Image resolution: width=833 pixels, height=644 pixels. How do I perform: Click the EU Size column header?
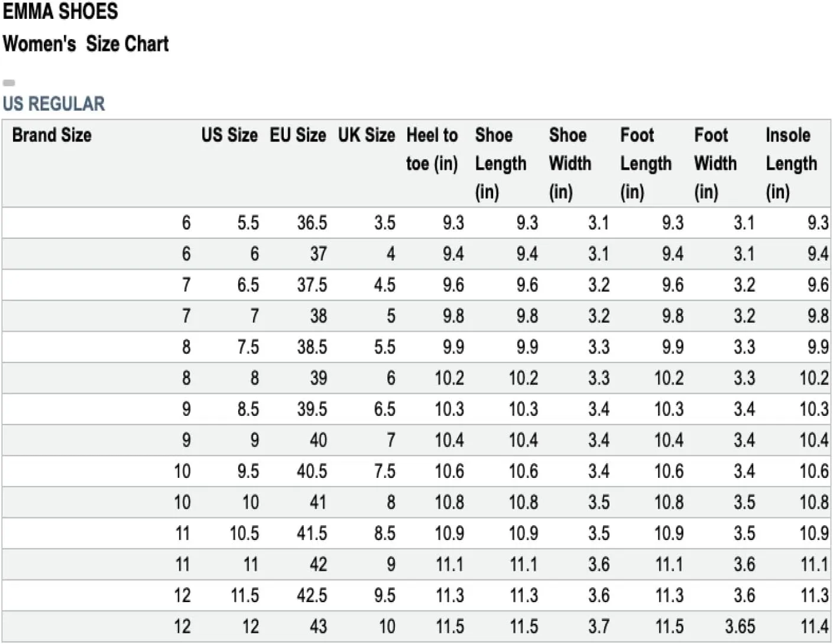(x=298, y=135)
